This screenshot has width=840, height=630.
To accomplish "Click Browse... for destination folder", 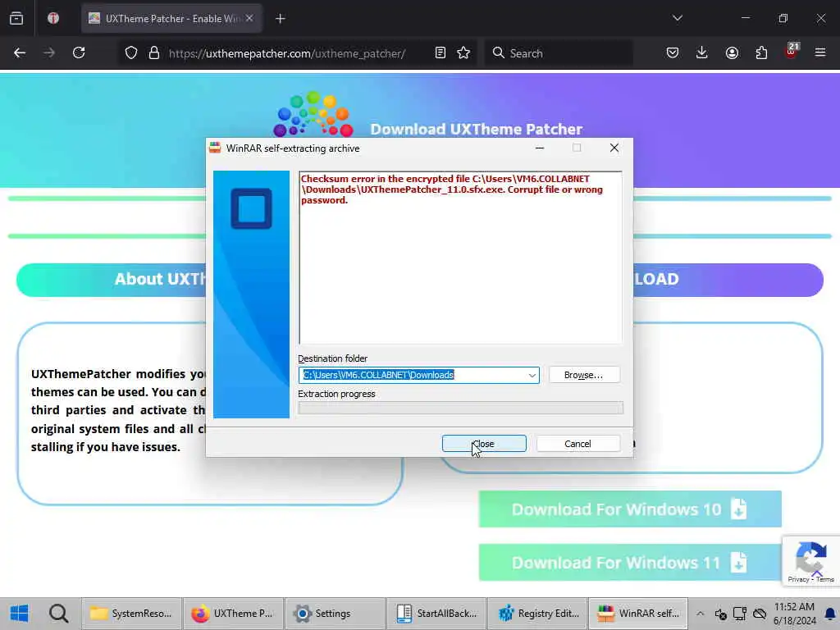I will [584, 375].
